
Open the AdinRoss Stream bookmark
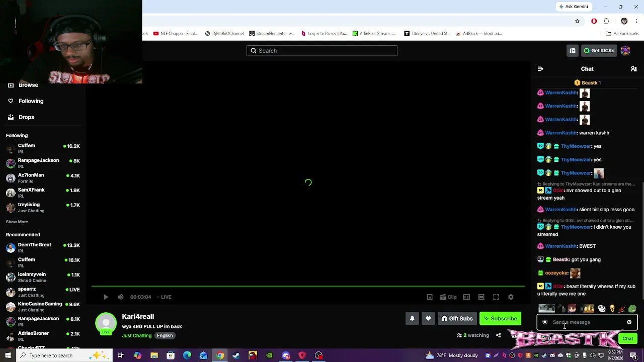[374, 34]
